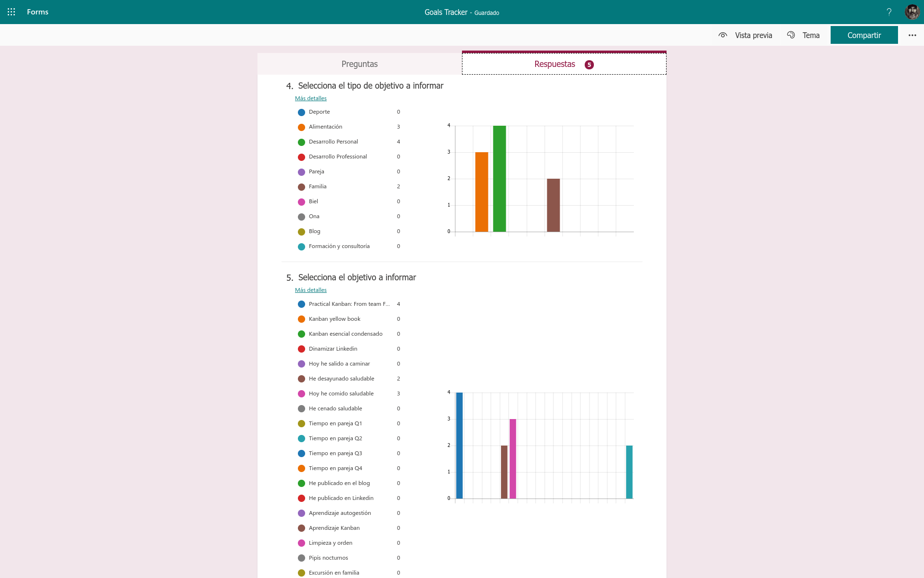Click the pink Hoy he comido saludable bar
The width and height of the screenshot is (924, 578).
[513, 459]
